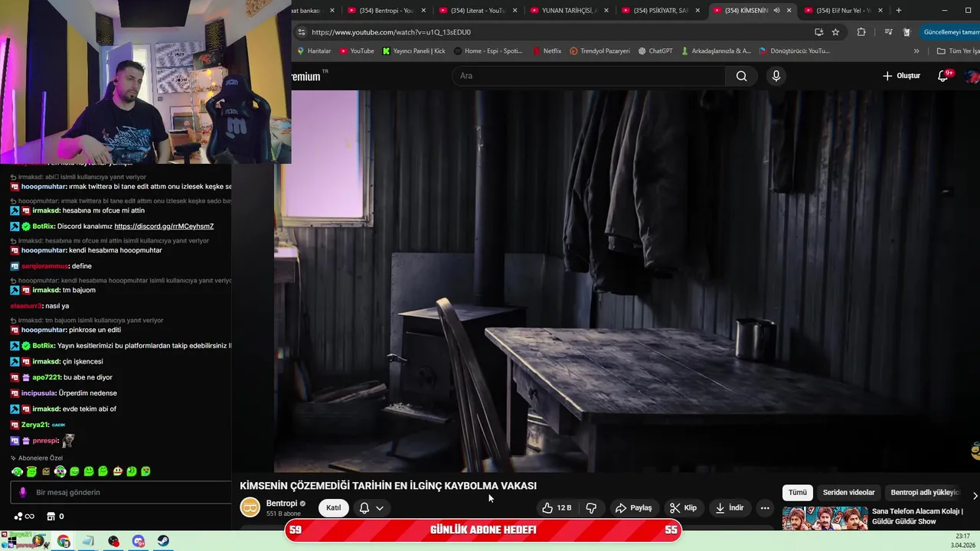Open site information icon by the URL
The height and width of the screenshot is (551, 980).
point(301,32)
